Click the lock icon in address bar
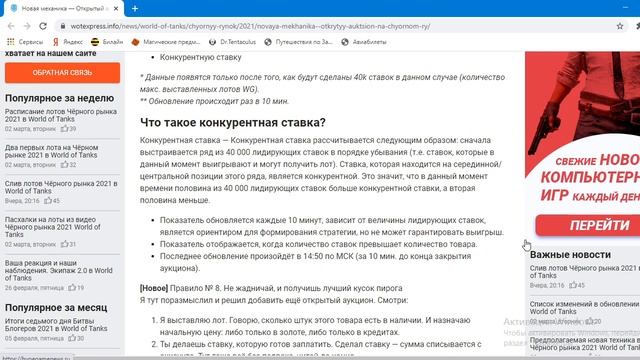 (x=62, y=26)
